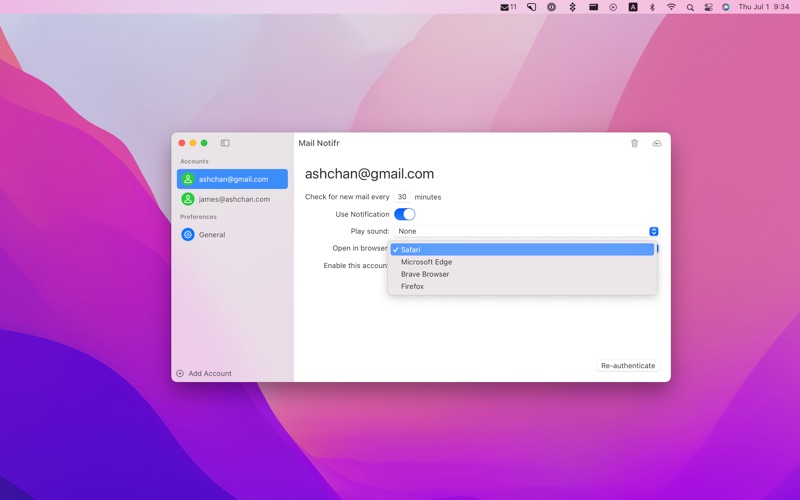Screen dimensions: 800x500
Task: Choose Firefox from the browser menu
Action: (x=522, y=286)
